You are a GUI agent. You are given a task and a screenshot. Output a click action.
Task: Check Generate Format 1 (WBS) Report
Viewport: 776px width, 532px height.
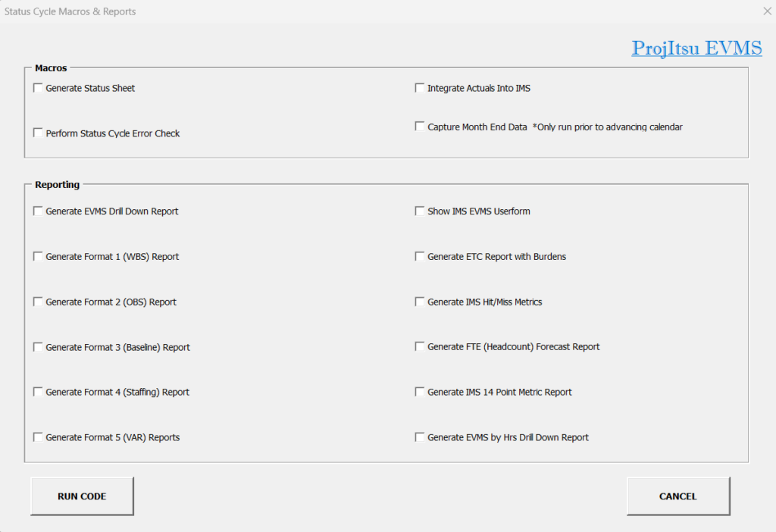(38, 257)
